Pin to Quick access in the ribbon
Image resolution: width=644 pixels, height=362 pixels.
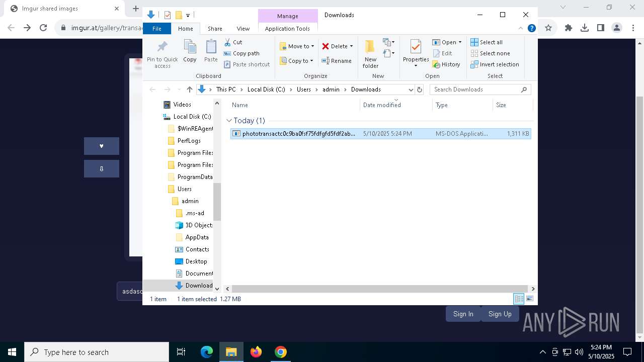(x=162, y=54)
